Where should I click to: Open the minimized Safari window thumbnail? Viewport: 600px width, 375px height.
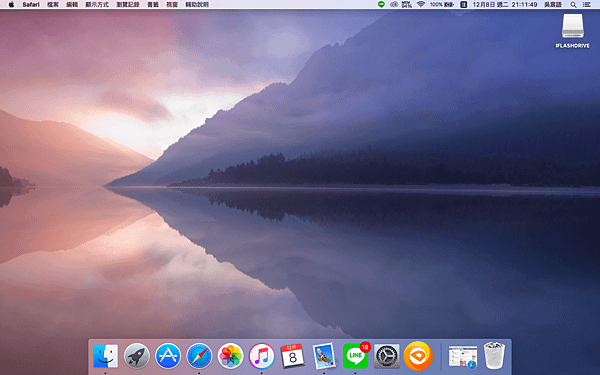463,357
